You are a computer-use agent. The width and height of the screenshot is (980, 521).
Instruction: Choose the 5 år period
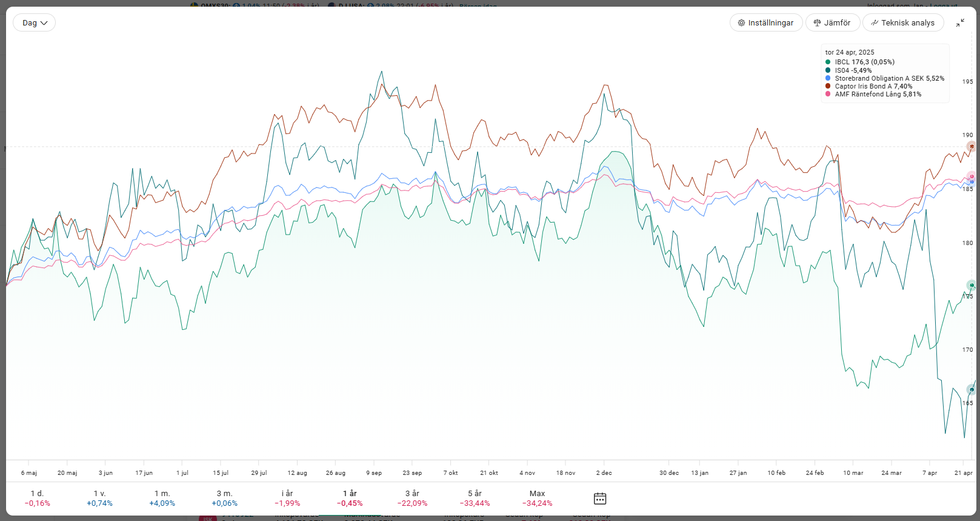475,498
